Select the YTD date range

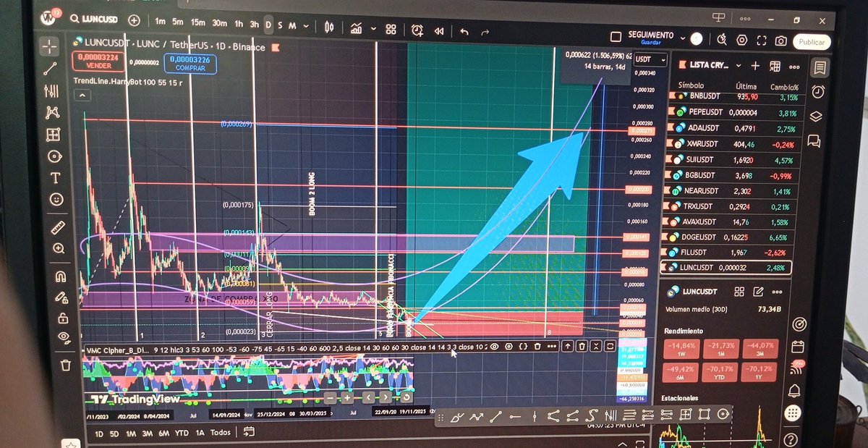182,433
